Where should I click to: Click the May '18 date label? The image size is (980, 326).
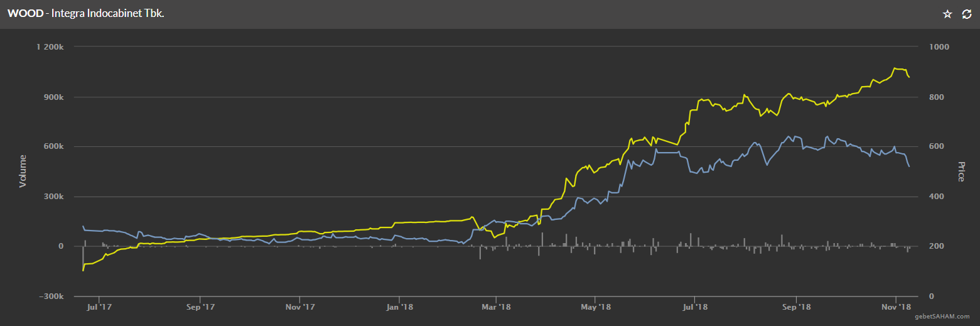596,307
